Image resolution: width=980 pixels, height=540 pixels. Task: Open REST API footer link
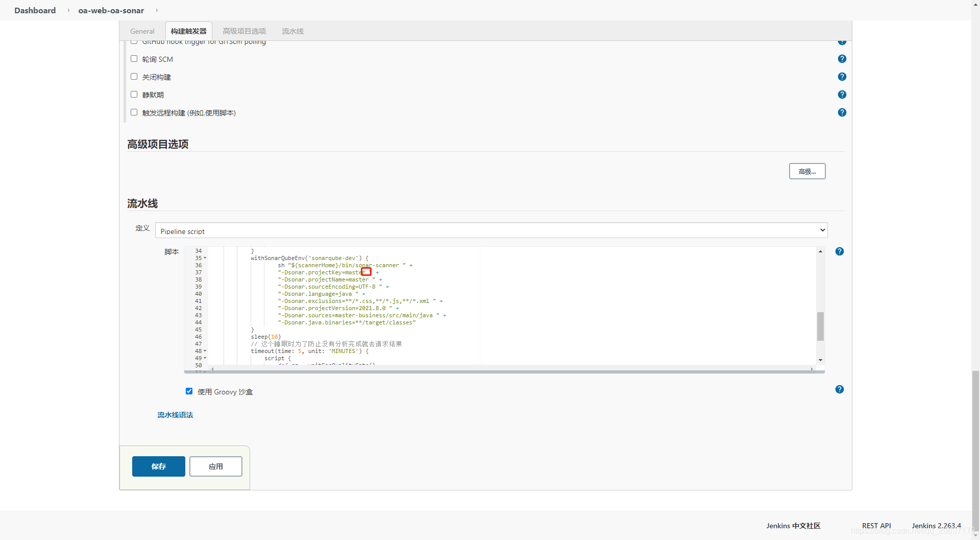pyautogui.click(x=876, y=526)
